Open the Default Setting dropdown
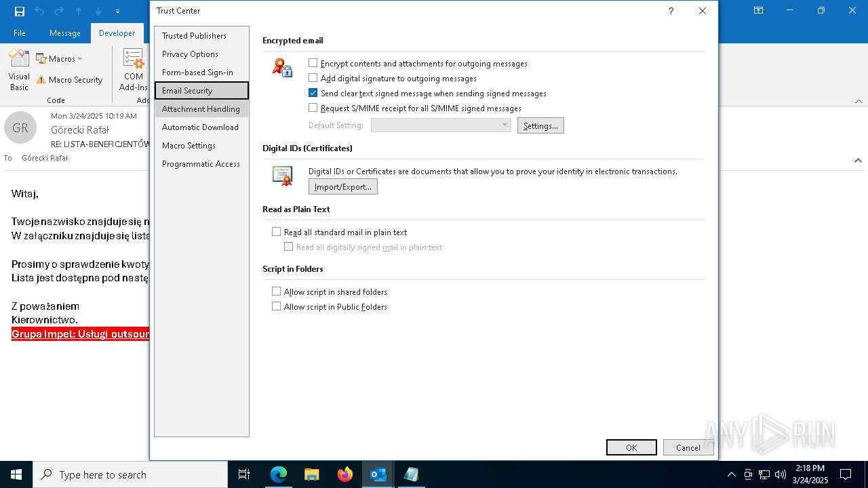 click(x=440, y=125)
